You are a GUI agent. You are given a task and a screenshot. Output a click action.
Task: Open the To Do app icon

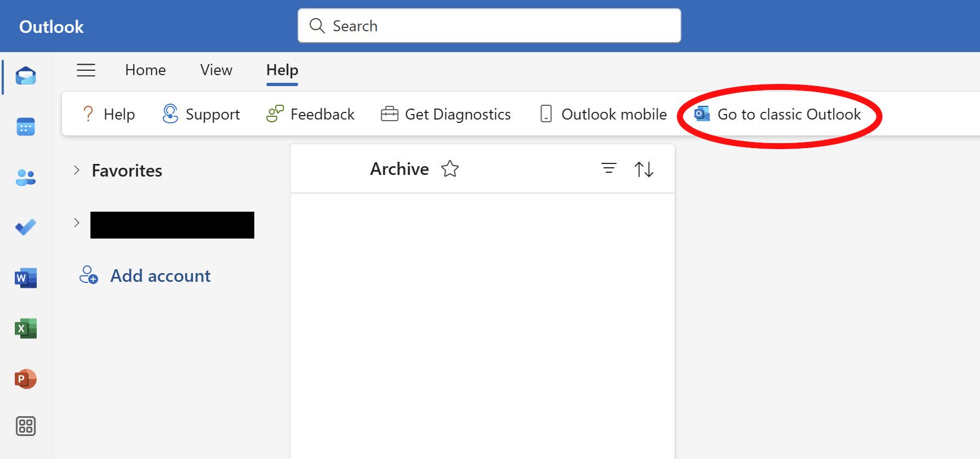tap(26, 227)
